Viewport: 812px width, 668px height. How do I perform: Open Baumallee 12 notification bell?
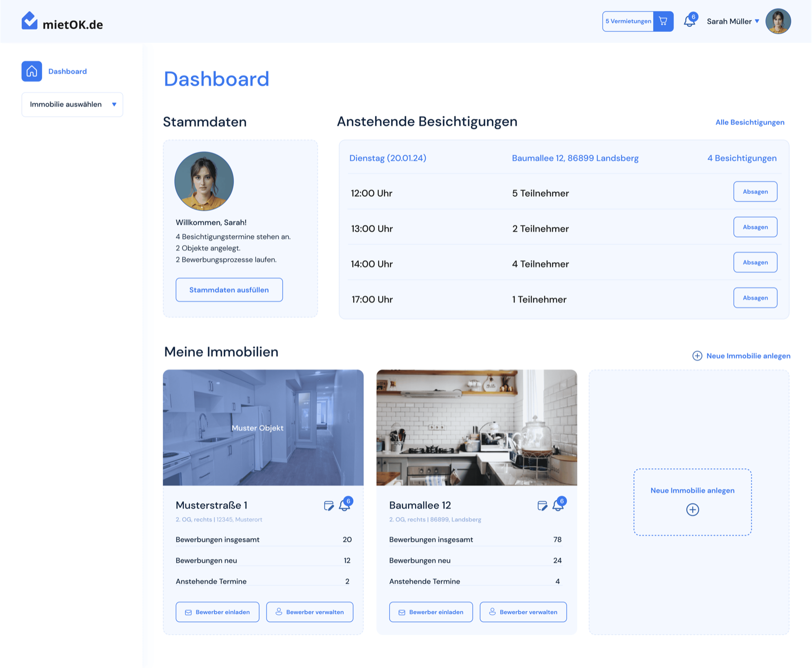click(559, 504)
